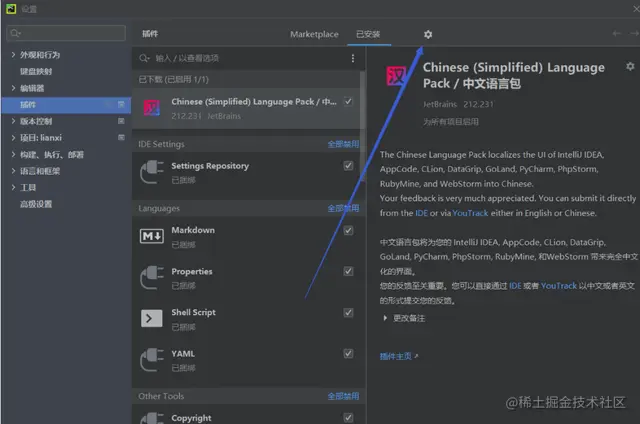Screen dimensions: 640x424
Task: Expand the 构建、执行、部署 group
Action: [x=13, y=154]
